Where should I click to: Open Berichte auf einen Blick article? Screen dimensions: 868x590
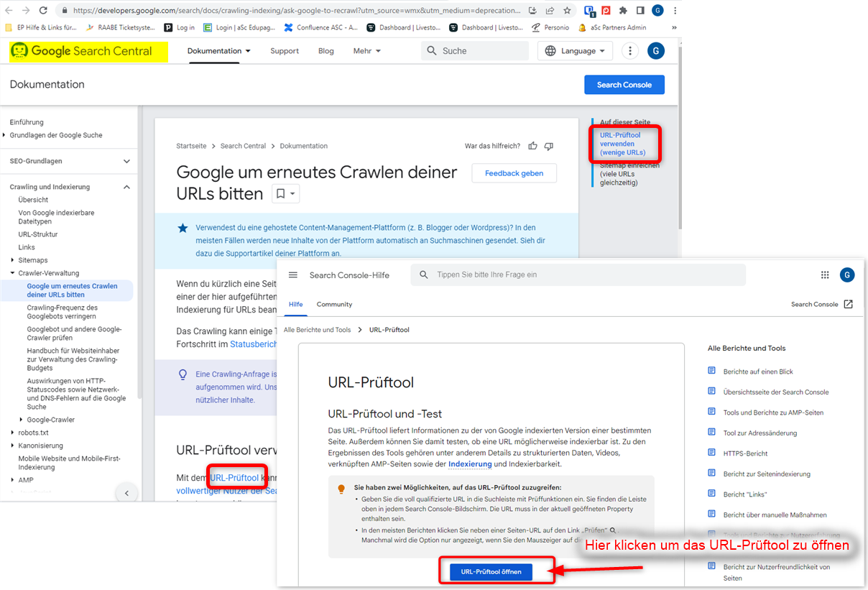tap(758, 372)
